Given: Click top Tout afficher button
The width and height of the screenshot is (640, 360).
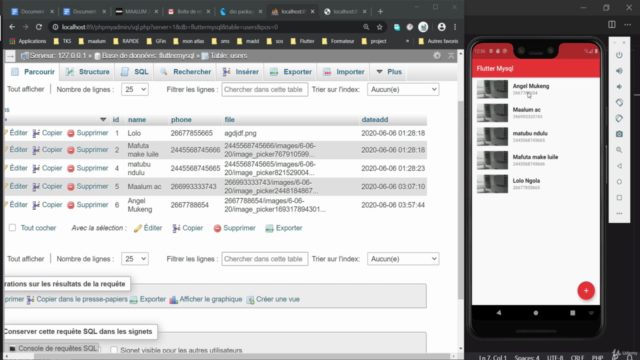Looking at the screenshot, I should 25,89.
